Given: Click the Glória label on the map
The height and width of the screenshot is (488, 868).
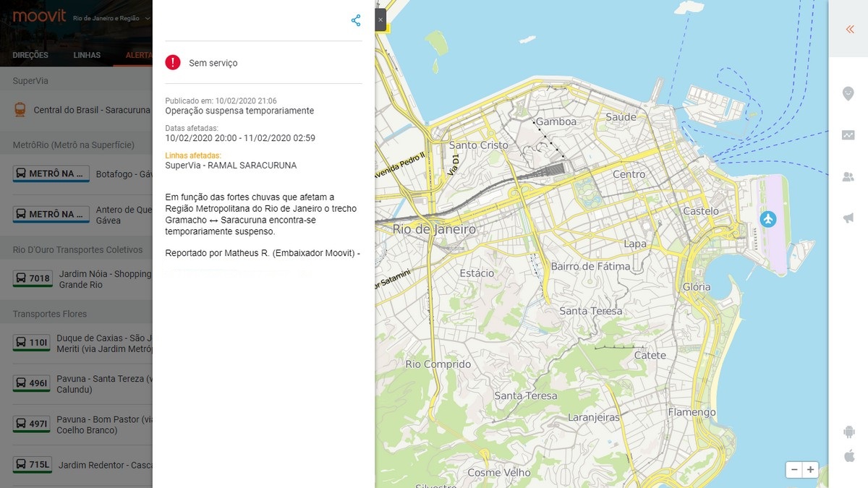Looking at the screenshot, I should coord(697,286).
